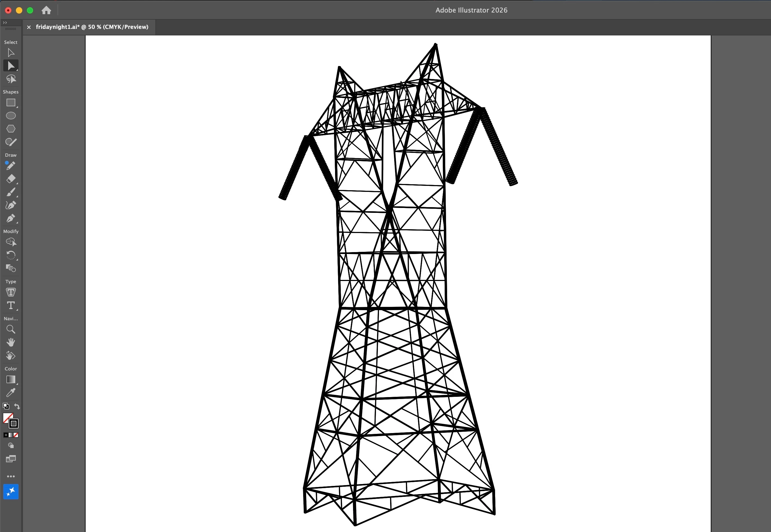This screenshot has width=771, height=532.
Task: Choose the Curvature pen tool
Action: (x=11, y=205)
